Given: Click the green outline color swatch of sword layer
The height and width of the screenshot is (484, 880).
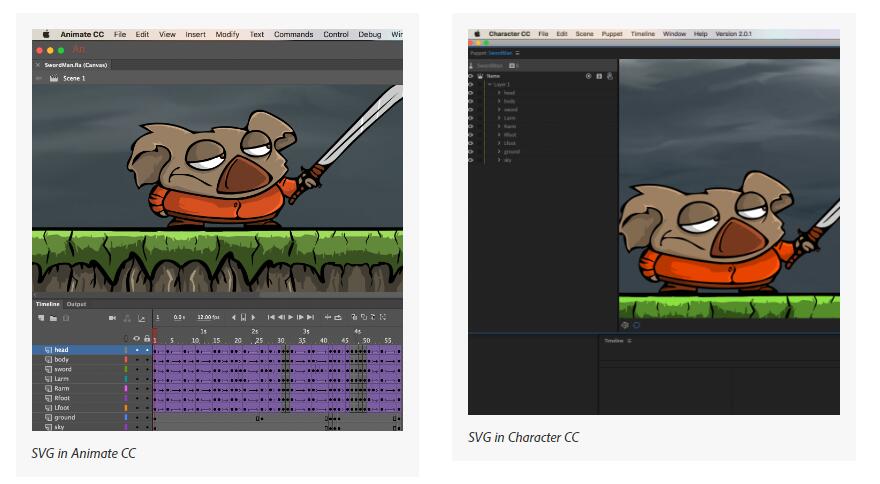Looking at the screenshot, I should [126, 369].
